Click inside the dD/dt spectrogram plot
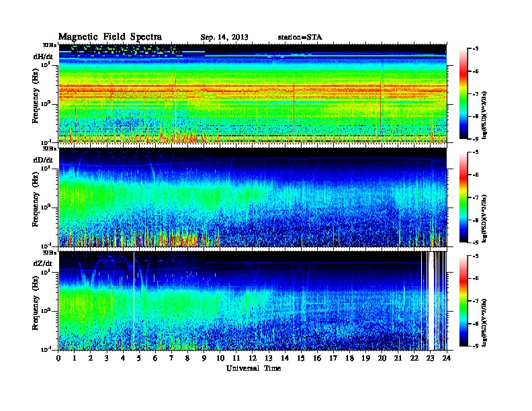Viewport: 532px width, 411px height. [x=253, y=197]
